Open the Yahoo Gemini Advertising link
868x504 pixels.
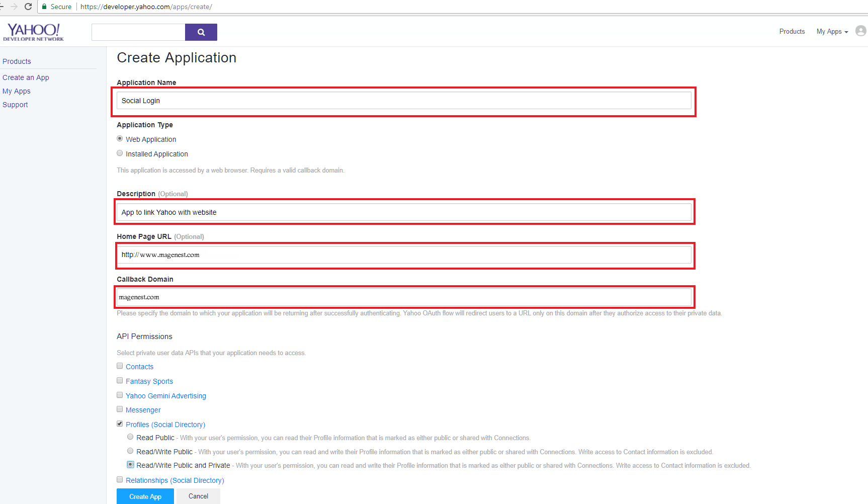point(166,396)
